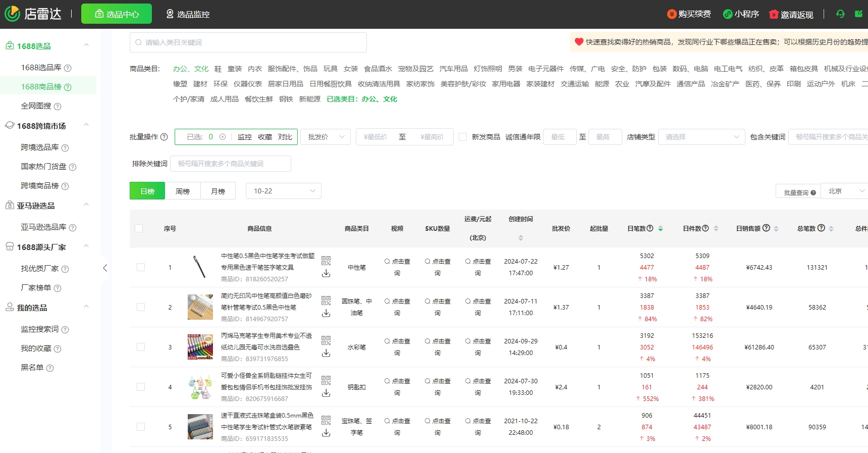868x453 pixels.
Task: Open thumbnail of 可爱小怪兽钥匙链 product
Action: pos(200,387)
